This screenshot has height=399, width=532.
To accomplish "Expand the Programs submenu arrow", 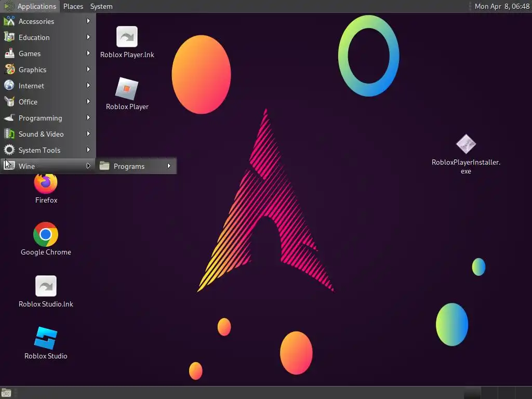I will 169,166.
